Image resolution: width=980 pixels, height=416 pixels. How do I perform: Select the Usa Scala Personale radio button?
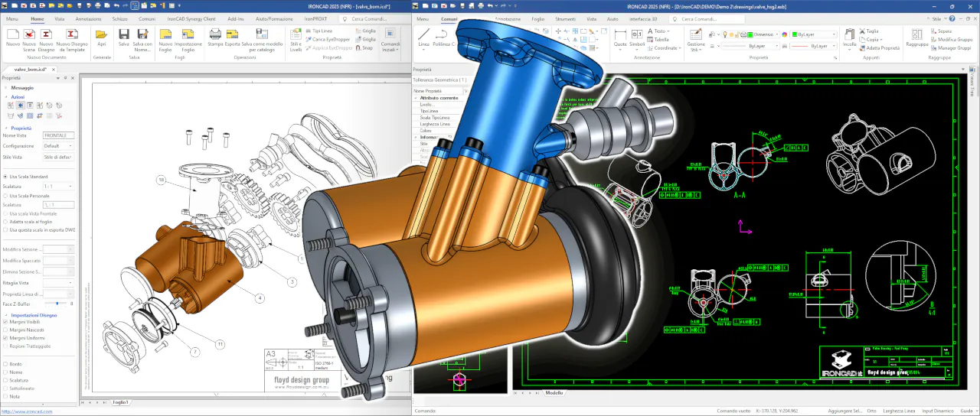click(x=6, y=196)
